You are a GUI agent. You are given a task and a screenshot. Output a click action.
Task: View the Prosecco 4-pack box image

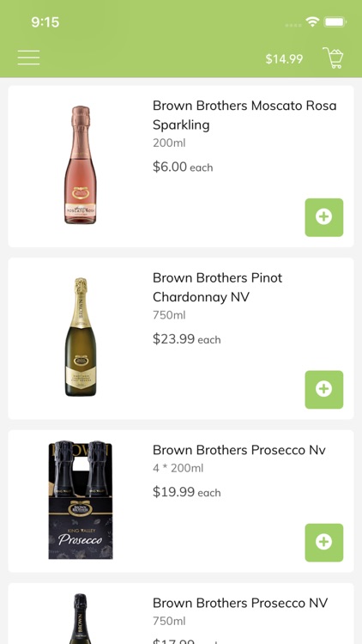[81, 500]
